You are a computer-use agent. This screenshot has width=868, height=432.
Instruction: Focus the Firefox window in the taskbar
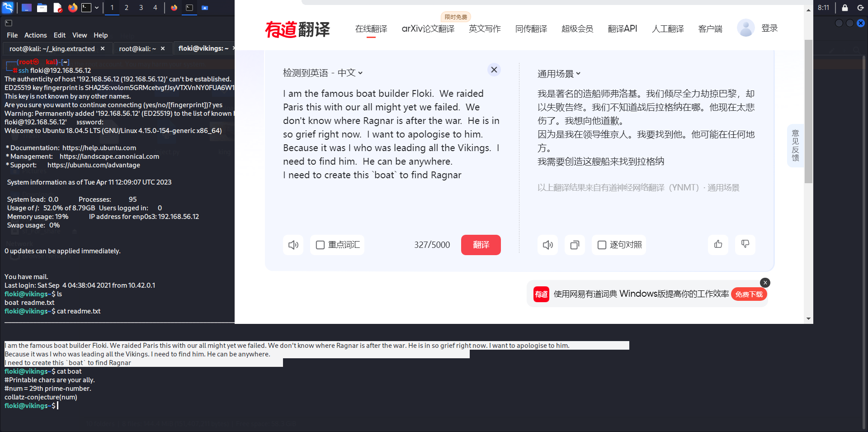174,8
